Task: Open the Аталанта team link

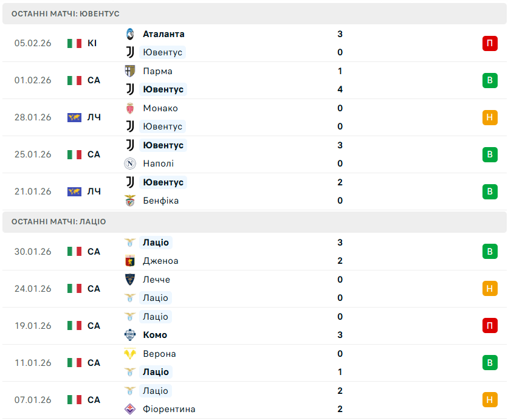Action: click(x=163, y=34)
